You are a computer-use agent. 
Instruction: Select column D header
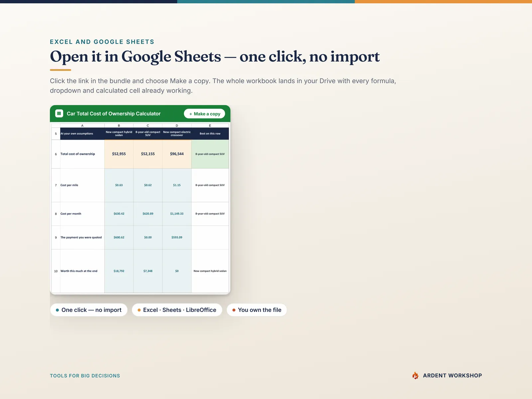[177, 125]
